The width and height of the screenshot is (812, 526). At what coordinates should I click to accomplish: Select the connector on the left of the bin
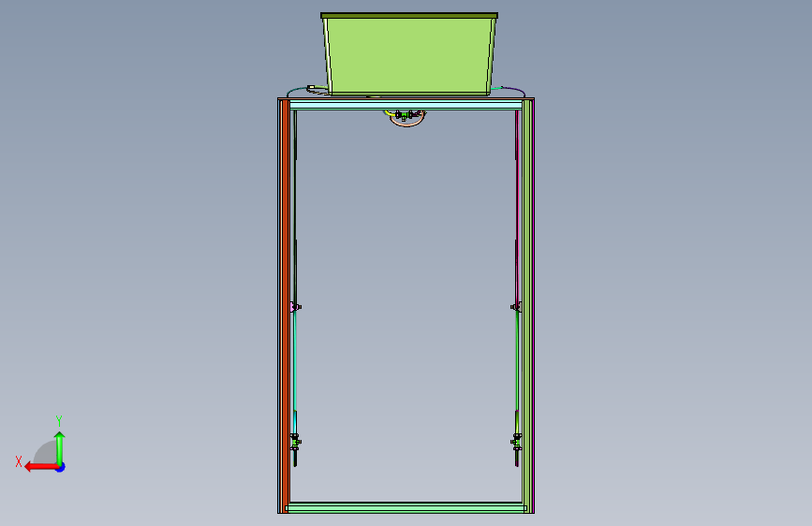[x=312, y=88]
